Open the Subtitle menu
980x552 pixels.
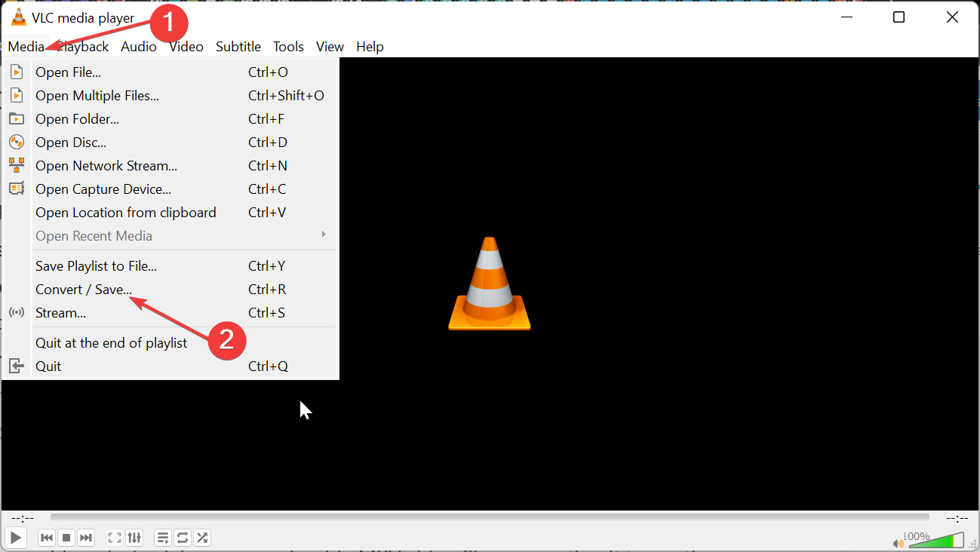tap(238, 47)
